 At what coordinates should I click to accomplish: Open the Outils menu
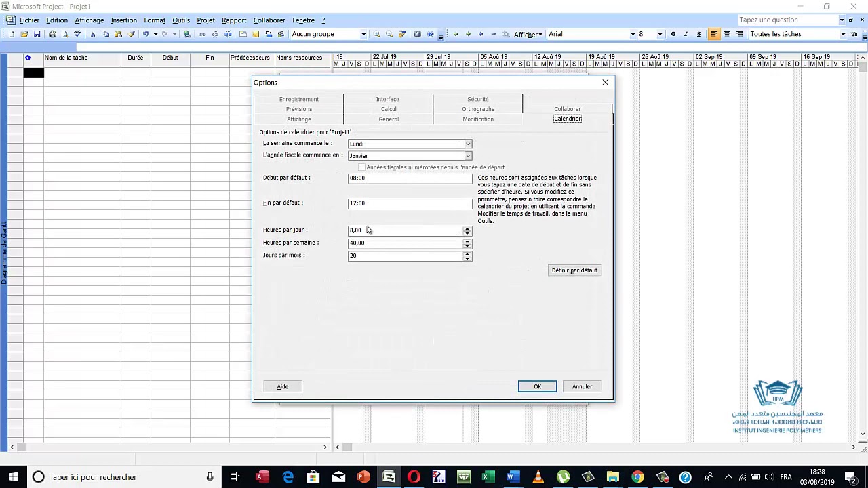coord(181,20)
